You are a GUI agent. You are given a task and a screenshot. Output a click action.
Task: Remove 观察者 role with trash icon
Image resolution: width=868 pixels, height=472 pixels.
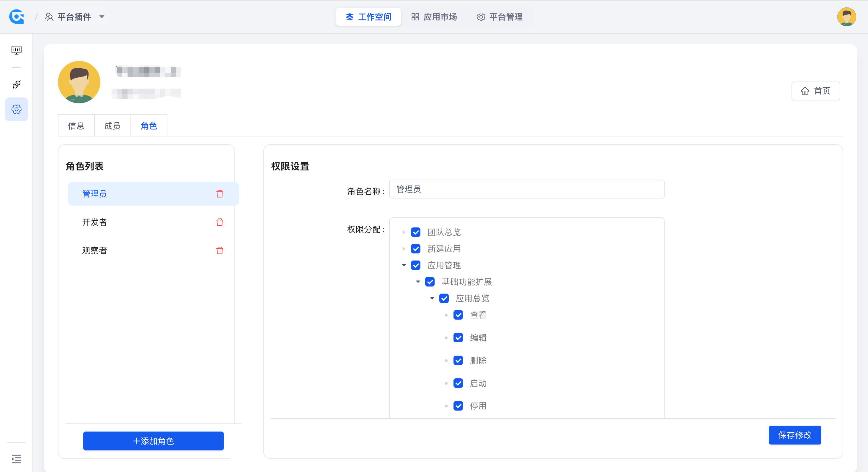pos(219,250)
